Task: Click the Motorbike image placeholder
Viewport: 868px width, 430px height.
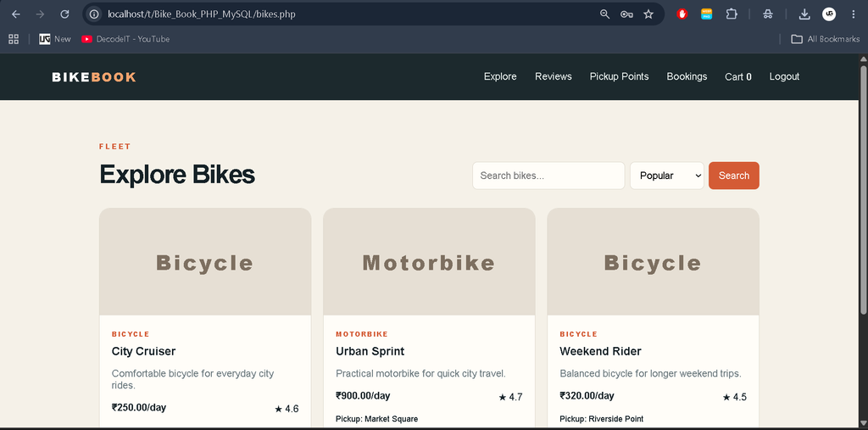Action: pyautogui.click(x=429, y=261)
